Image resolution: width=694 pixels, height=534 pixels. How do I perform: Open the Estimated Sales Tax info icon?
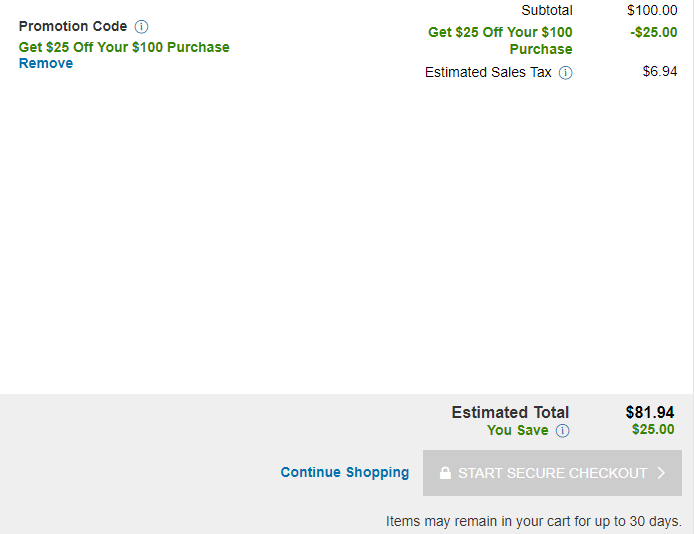(565, 73)
